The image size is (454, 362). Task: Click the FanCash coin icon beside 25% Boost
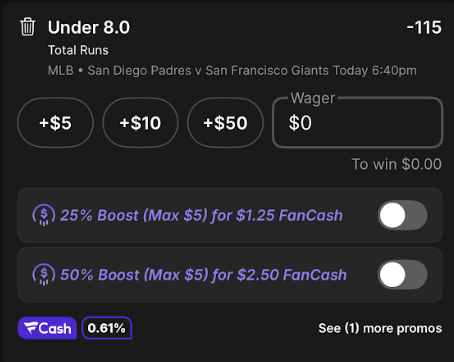[x=43, y=215]
